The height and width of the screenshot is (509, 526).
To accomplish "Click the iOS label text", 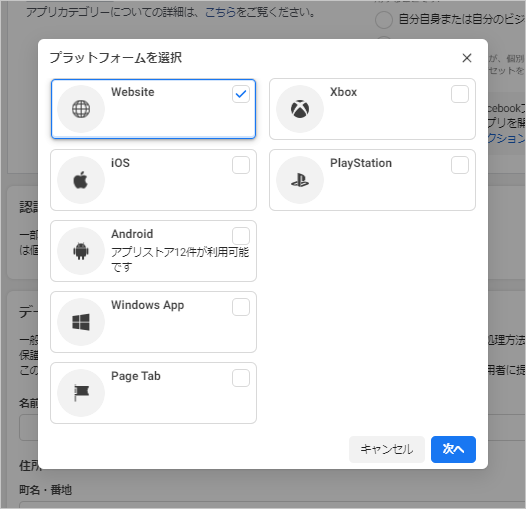I will click(120, 163).
